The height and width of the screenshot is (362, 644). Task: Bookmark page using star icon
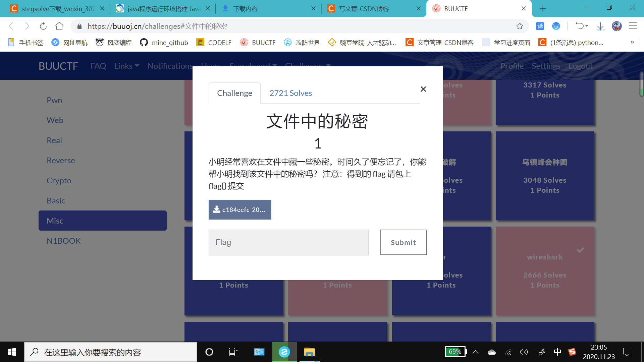(520, 26)
